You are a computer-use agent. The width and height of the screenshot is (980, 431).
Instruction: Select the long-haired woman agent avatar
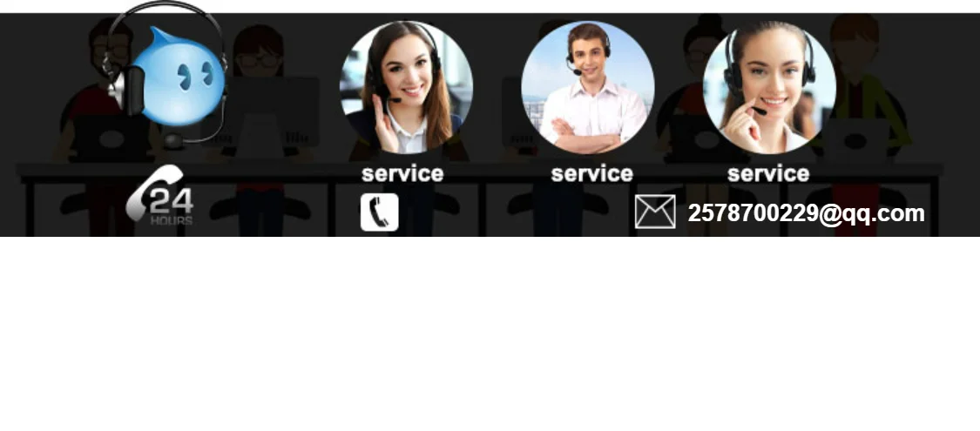tap(406, 87)
